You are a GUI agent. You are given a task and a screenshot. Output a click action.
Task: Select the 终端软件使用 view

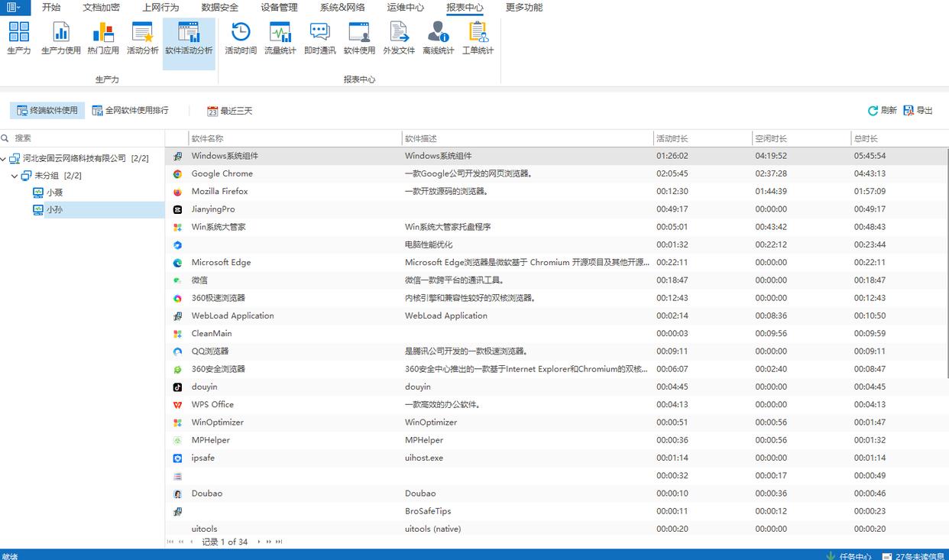pyautogui.click(x=47, y=111)
